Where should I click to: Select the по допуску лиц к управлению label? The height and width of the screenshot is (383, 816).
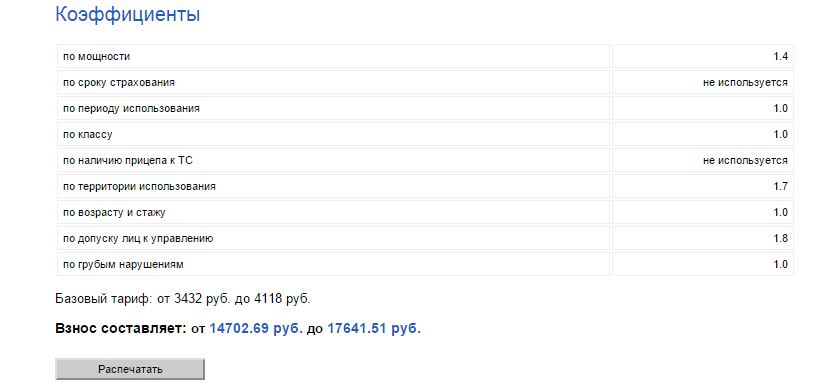click(x=138, y=238)
